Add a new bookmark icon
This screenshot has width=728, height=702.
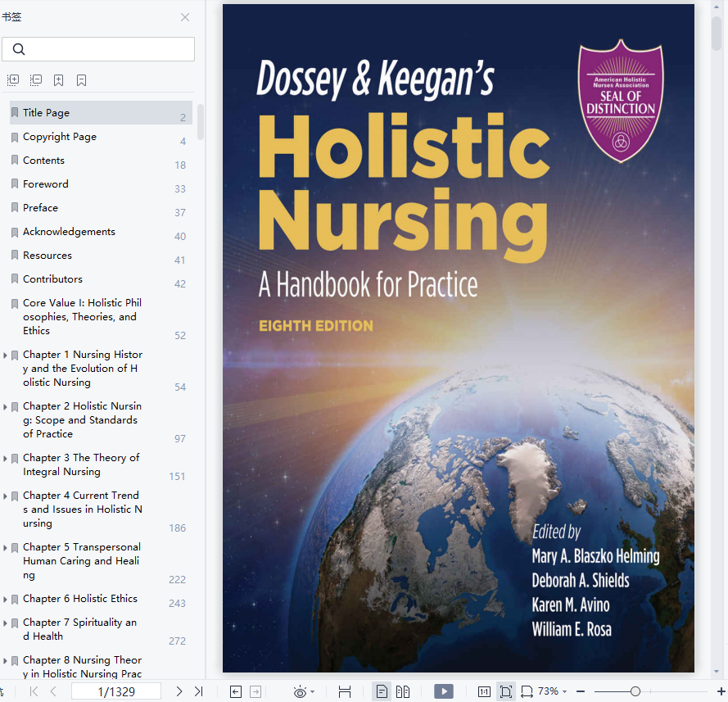coord(58,80)
